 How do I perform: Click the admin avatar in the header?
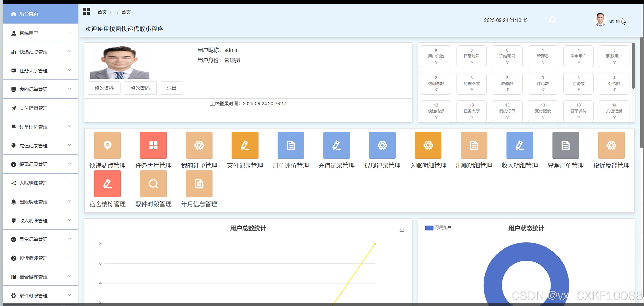coord(600,20)
